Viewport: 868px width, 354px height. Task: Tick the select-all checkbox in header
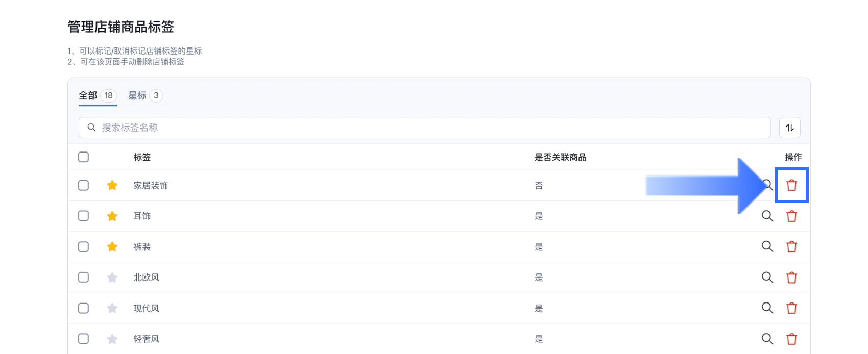pyautogui.click(x=83, y=157)
